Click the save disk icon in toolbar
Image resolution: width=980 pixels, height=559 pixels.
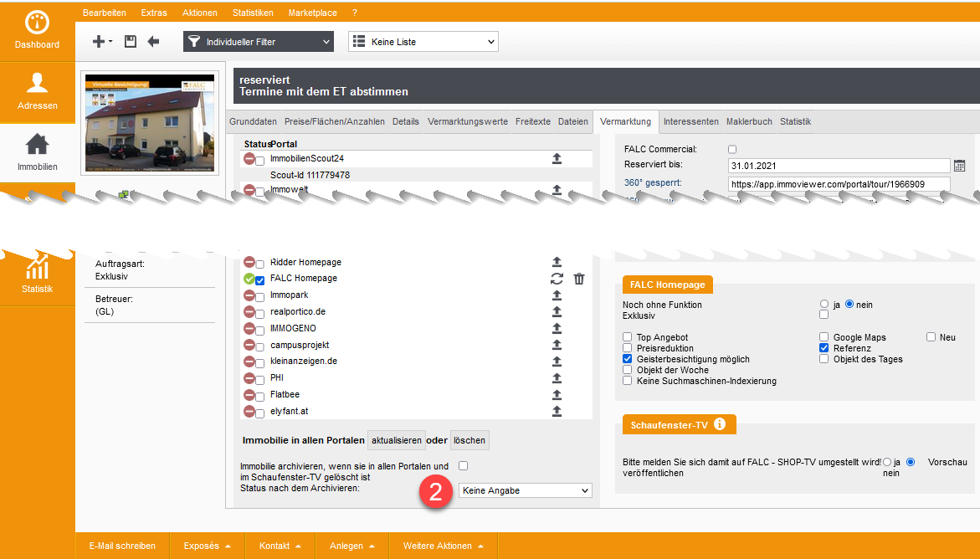tap(131, 42)
